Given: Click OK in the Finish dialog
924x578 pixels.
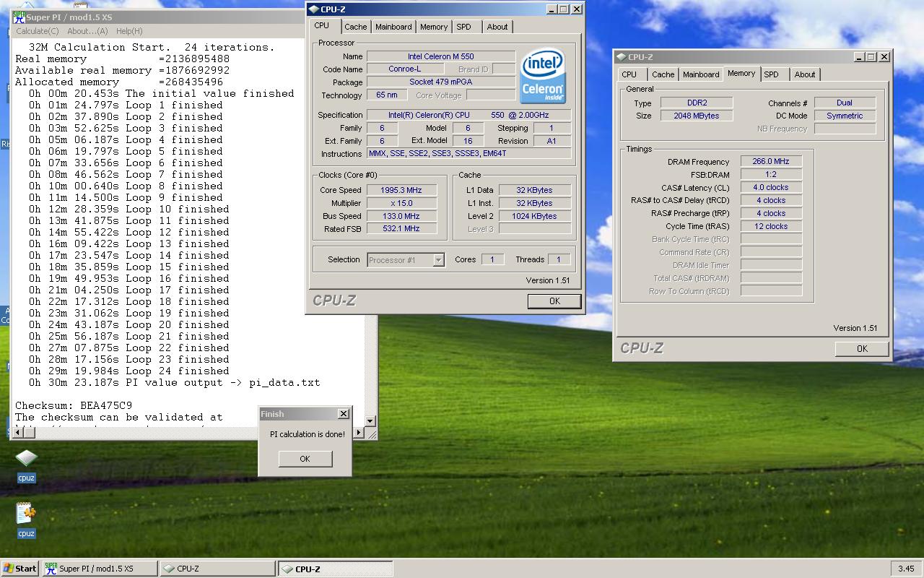Looking at the screenshot, I should point(305,459).
